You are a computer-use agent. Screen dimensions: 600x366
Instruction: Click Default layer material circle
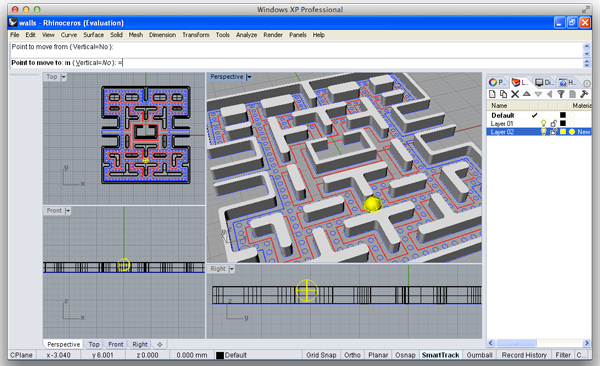(x=572, y=115)
